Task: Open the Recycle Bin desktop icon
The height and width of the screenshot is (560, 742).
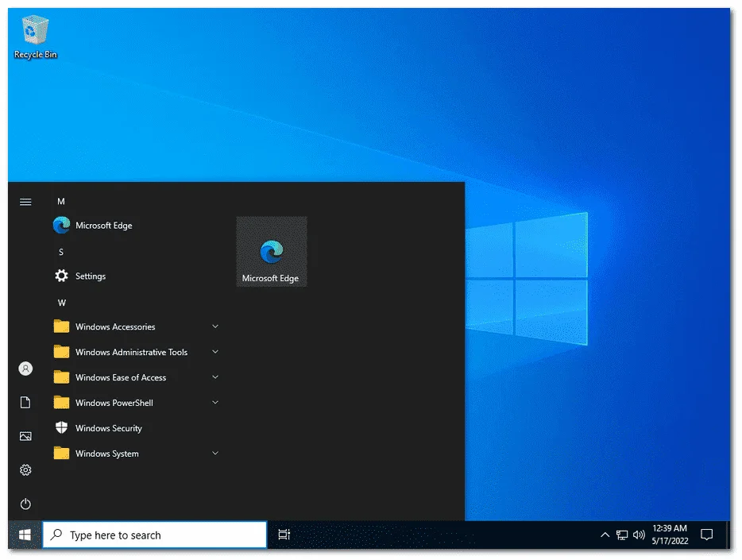Action: [35, 37]
